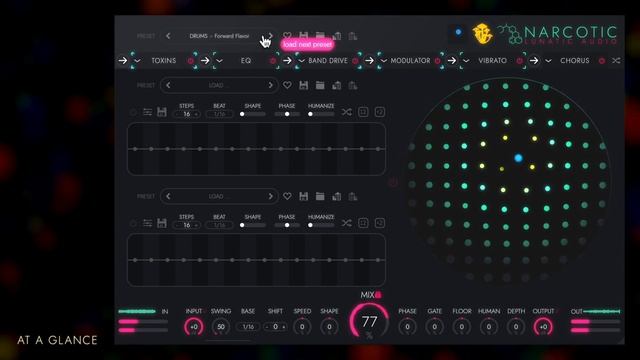Select the TOXINS module tab
The image size is (640, 360).
click(164, 60)
